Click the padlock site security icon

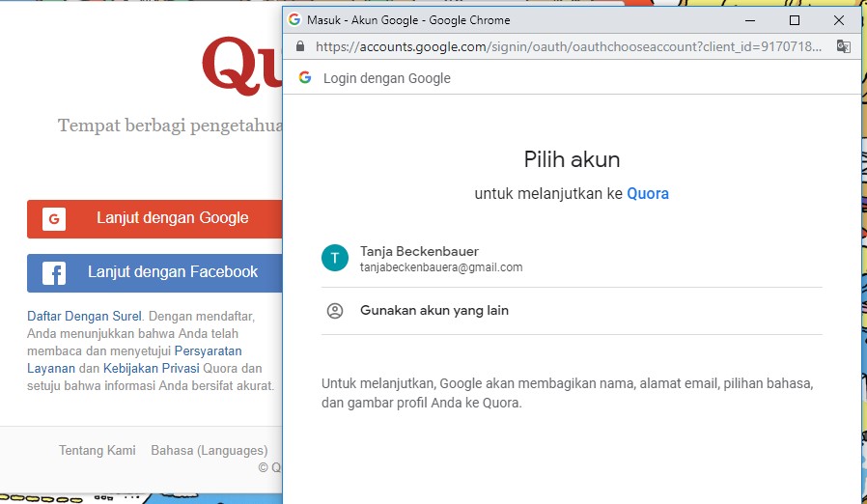[300, 46]
